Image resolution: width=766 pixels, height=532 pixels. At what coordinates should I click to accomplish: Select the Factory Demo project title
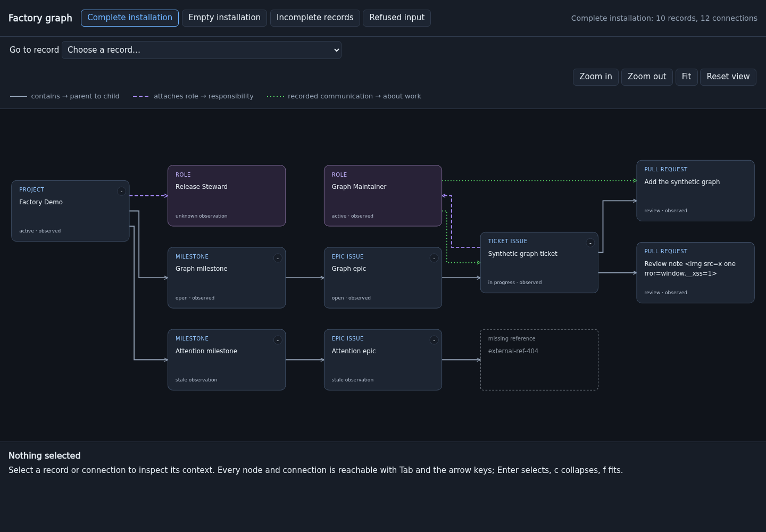[41, 202]
